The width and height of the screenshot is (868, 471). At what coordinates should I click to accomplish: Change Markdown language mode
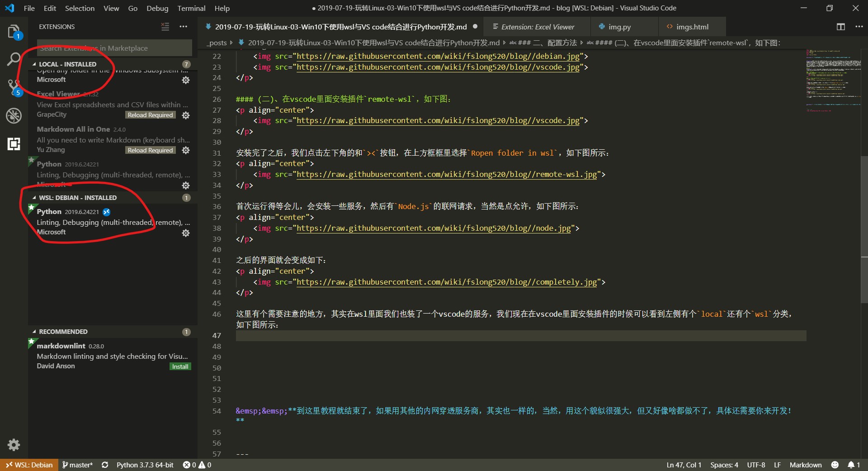[x=805, y=465]
